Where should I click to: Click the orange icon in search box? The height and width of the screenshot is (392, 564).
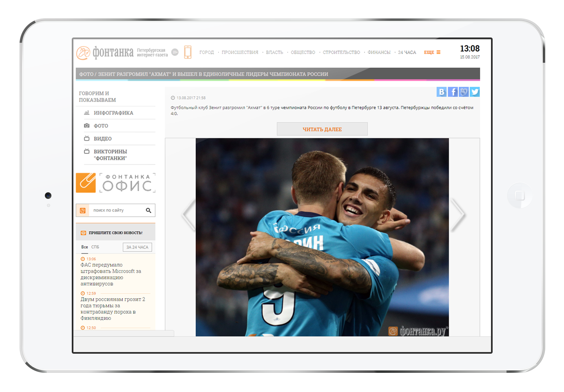pos(82,210)
